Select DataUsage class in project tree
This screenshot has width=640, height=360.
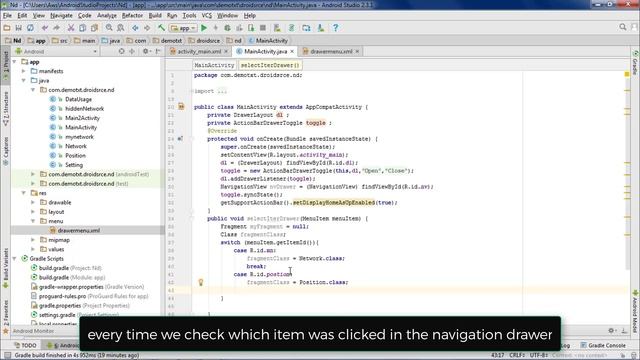tap(78, 99)
